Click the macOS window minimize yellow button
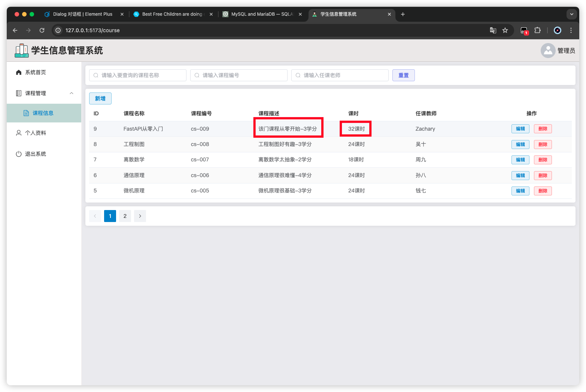Screen dimensions: 586x392 point(24,14)
